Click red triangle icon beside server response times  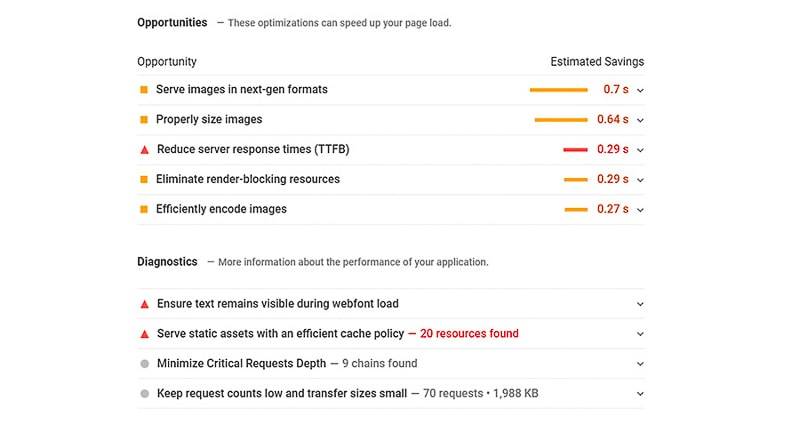pyautogui.click(x=144, y=150)
